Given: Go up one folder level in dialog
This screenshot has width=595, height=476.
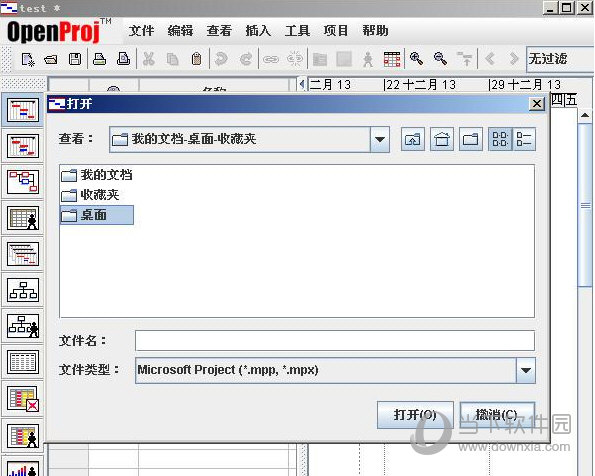Looking at the screenshot, I should [412, 139].
